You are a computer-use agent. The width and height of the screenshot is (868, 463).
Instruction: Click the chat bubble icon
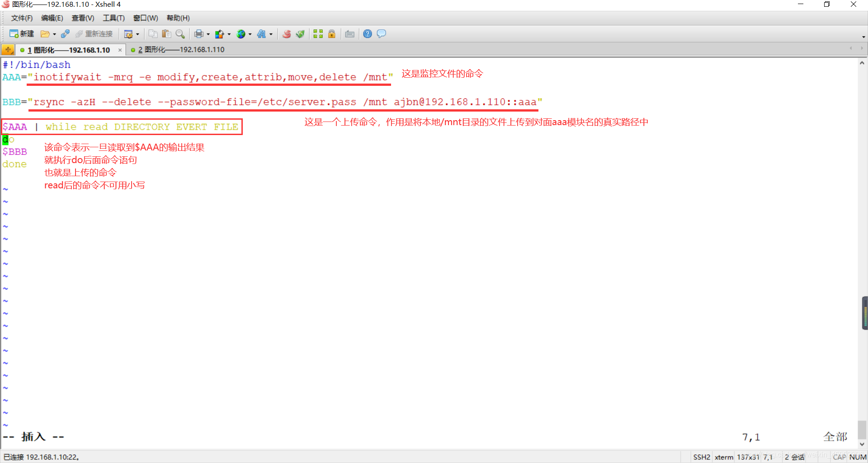(x=382, y=34)
